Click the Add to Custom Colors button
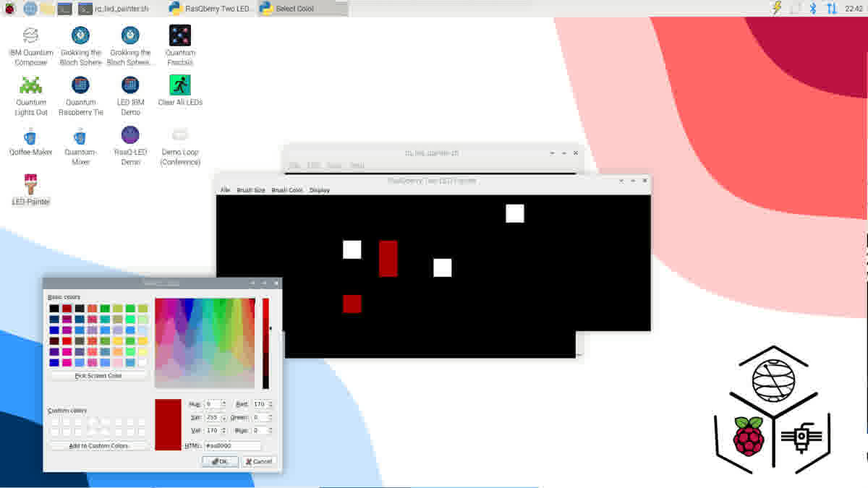The image size is (868, 488). 98,445
